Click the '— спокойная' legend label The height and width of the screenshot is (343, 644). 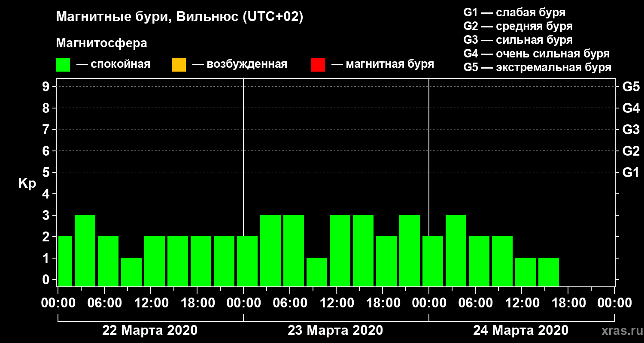click(x=113, y=65)
